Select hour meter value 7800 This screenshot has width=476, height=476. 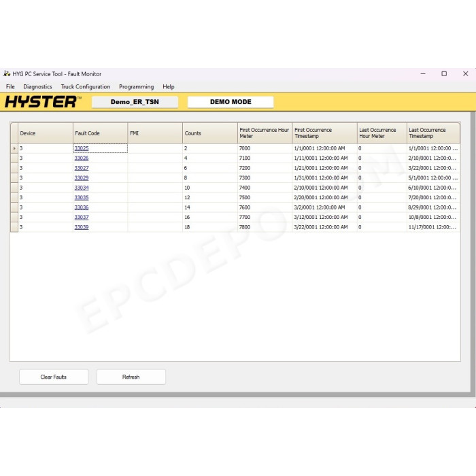[265, 227]
